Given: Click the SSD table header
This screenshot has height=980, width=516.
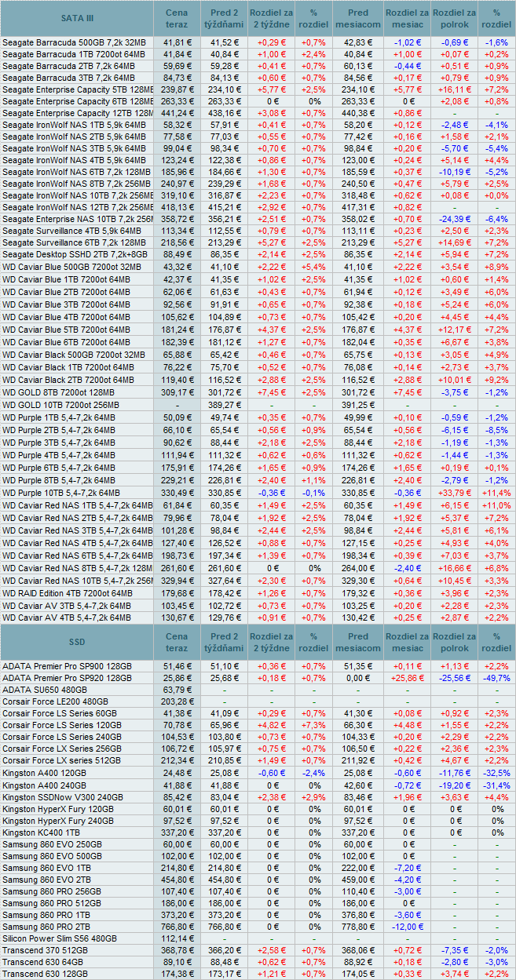Looking at the screenshot, I should (77, 641).
